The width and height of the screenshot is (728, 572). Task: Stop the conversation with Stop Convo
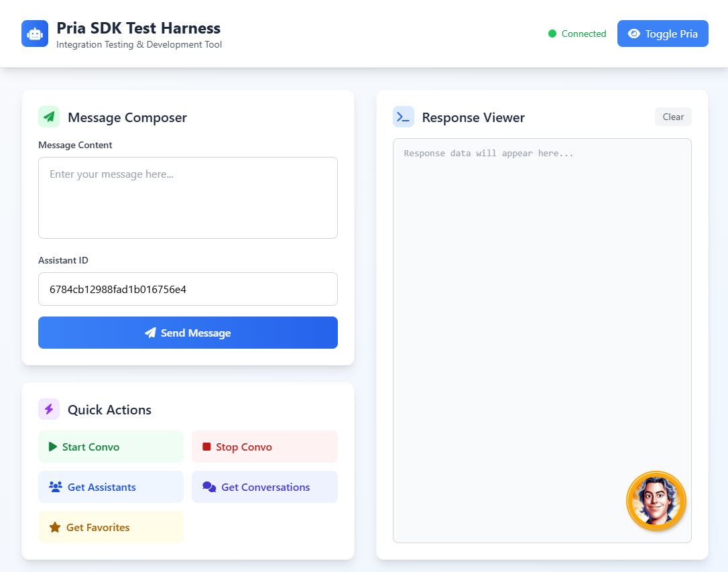pos(265,447)
